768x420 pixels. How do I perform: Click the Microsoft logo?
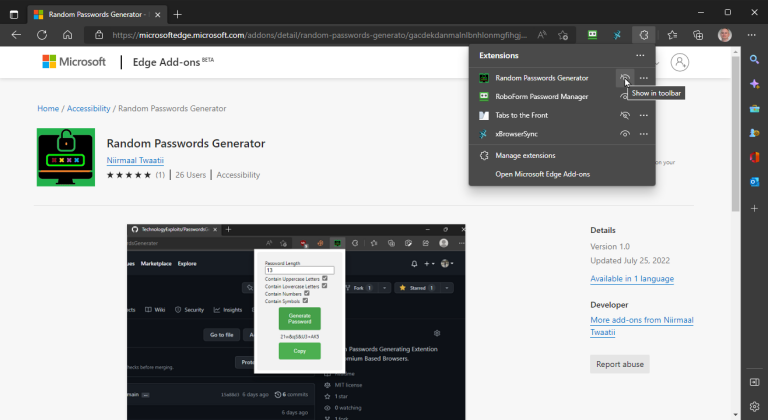coord(74,62)
